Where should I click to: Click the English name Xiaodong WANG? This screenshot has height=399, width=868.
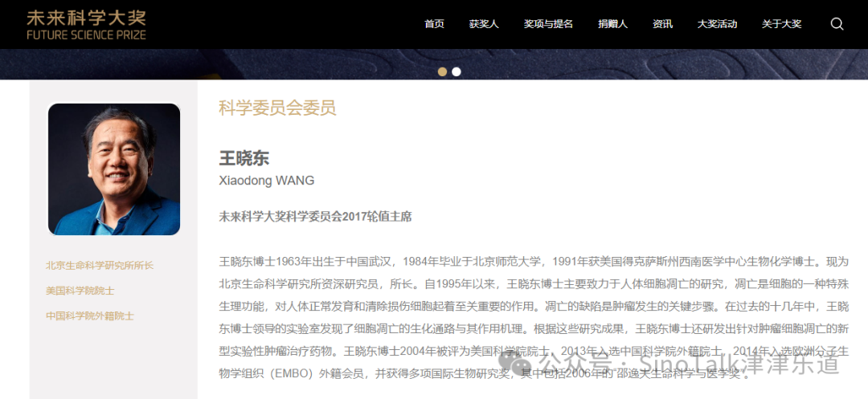267,181
